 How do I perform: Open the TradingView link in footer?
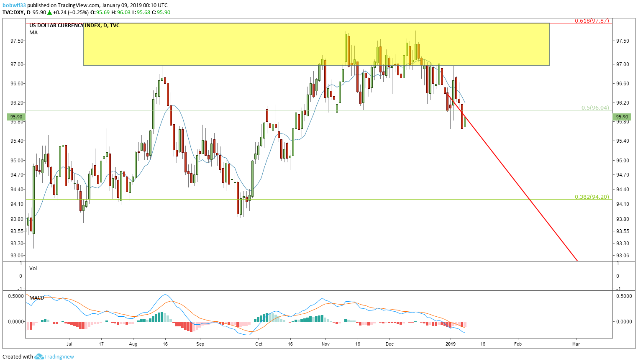pyautogui.click(x=59, y=357)
